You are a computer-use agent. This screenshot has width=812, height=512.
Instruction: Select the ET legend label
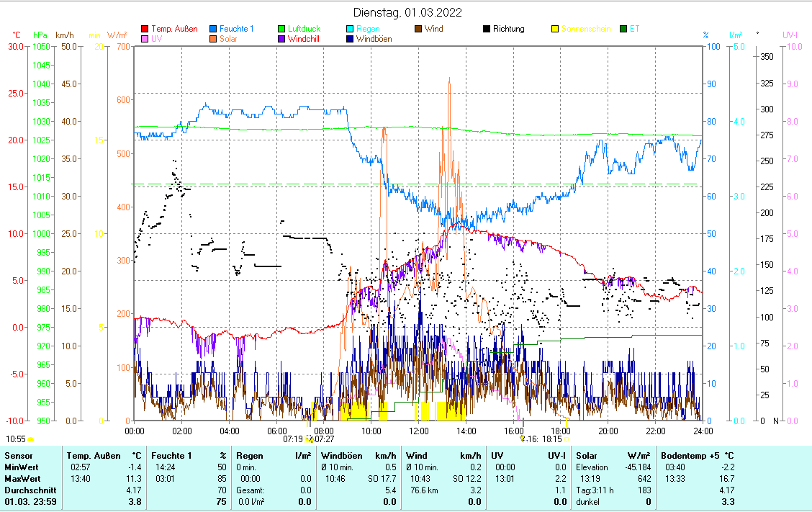tap(634, 29)
